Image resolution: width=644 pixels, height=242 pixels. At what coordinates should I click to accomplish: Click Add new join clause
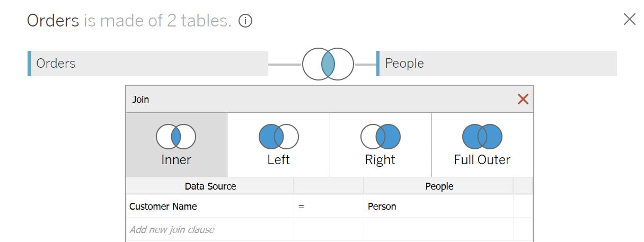click(172, 230)
